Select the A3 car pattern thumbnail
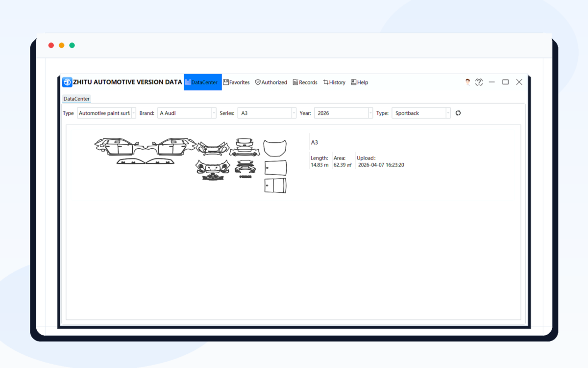Viewport: 588px width, 368px height. coord(191,165)
